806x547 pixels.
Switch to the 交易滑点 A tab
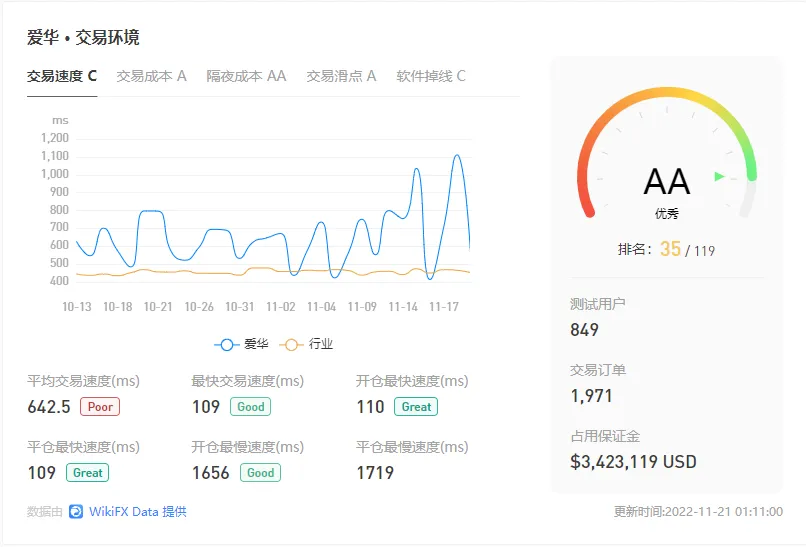[x=341, y=76]
